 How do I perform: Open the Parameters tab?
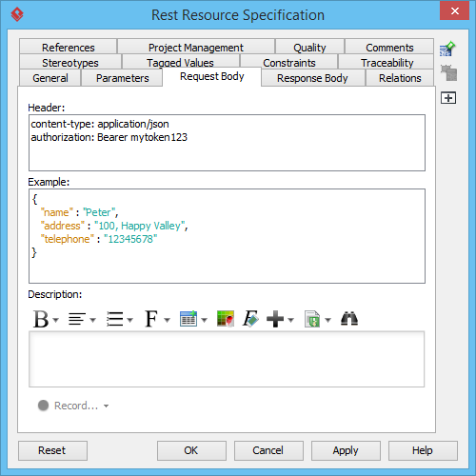click(122, 78)
